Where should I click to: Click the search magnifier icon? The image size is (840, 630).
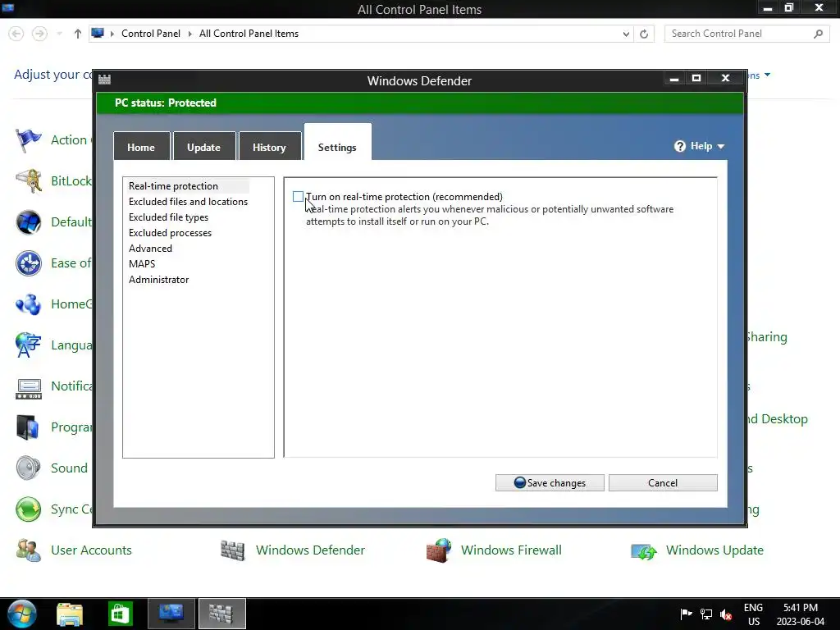pos(818,34)
